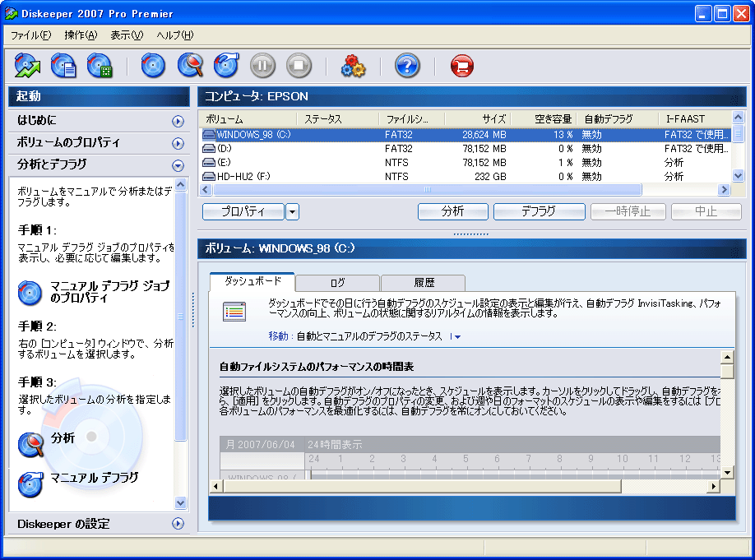755x560 pixels.
Task: Click the first toolbar icon with green arrow
Action: tap(27, 66)
